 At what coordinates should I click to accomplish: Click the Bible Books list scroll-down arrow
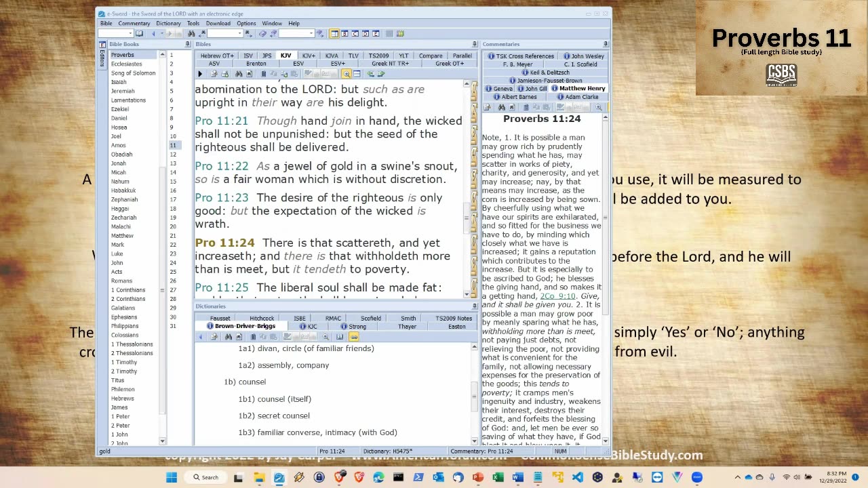pos(162,441)
